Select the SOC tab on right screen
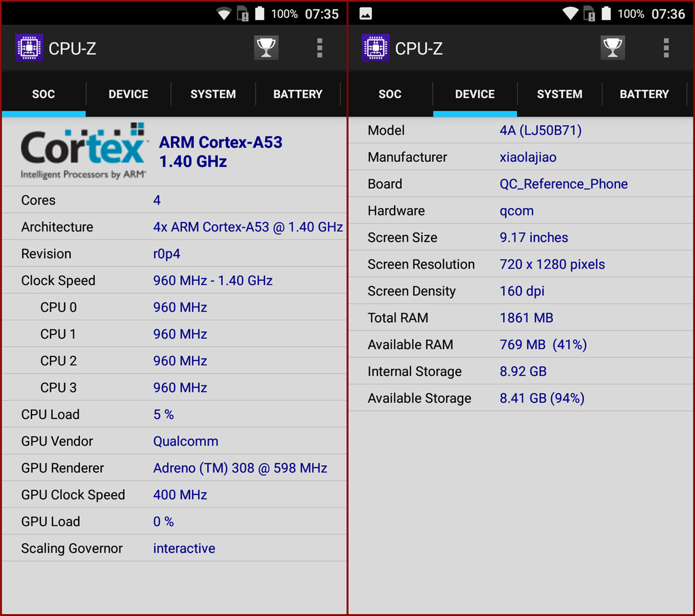Image resolution: width=695 pixels, height=616 pixels. click(390, 94)
